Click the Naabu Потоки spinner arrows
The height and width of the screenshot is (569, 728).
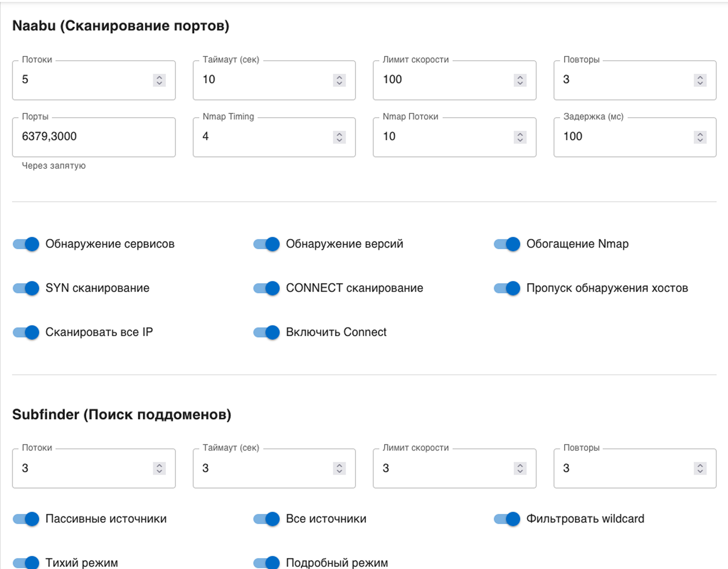pyautogui.click(x=159, y=80)
